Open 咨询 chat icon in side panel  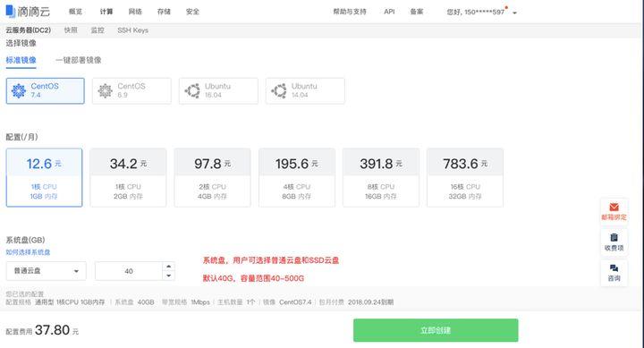pyautogui.click(x=614, y=268)
